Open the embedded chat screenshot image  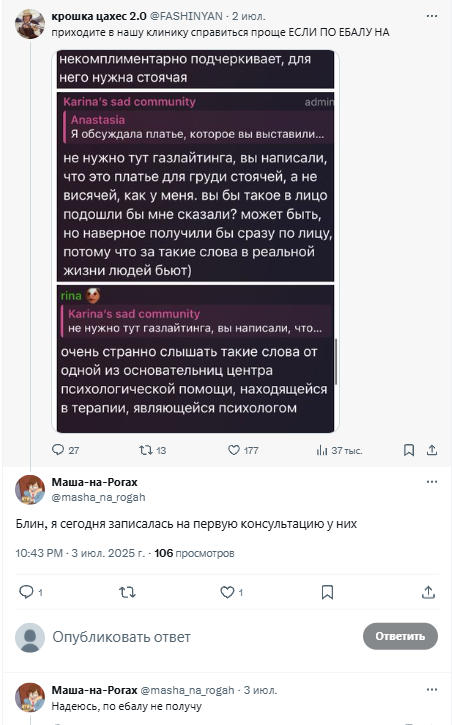(195, 241)
